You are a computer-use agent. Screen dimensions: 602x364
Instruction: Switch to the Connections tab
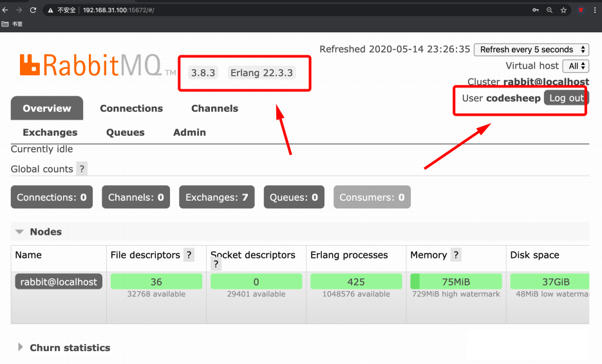tap(131, 109)
